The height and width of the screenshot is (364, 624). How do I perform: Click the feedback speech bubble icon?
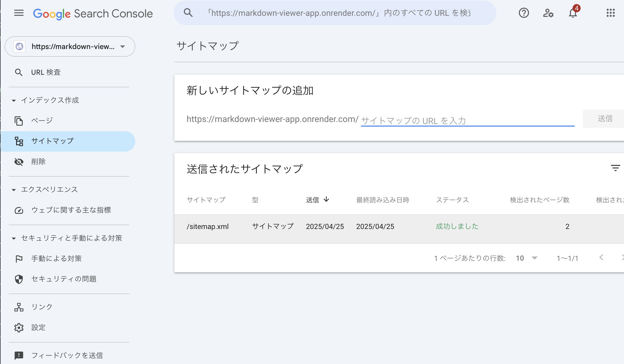(19, 356)
